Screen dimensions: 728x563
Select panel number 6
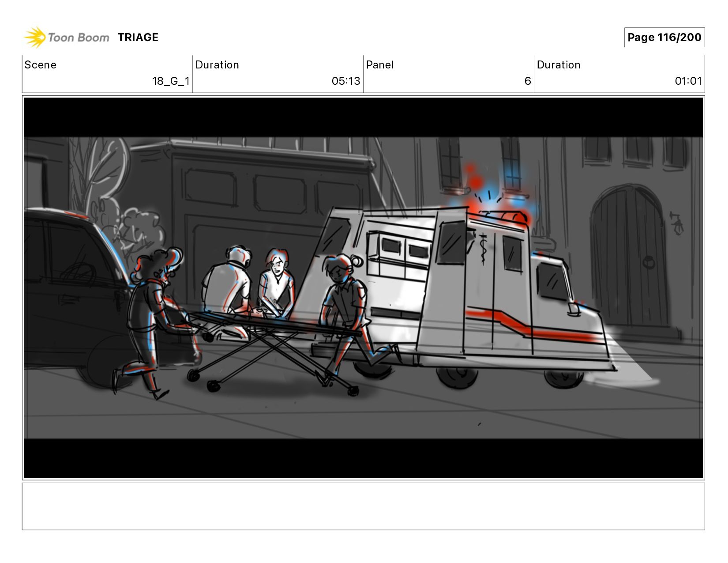[528, 81]
